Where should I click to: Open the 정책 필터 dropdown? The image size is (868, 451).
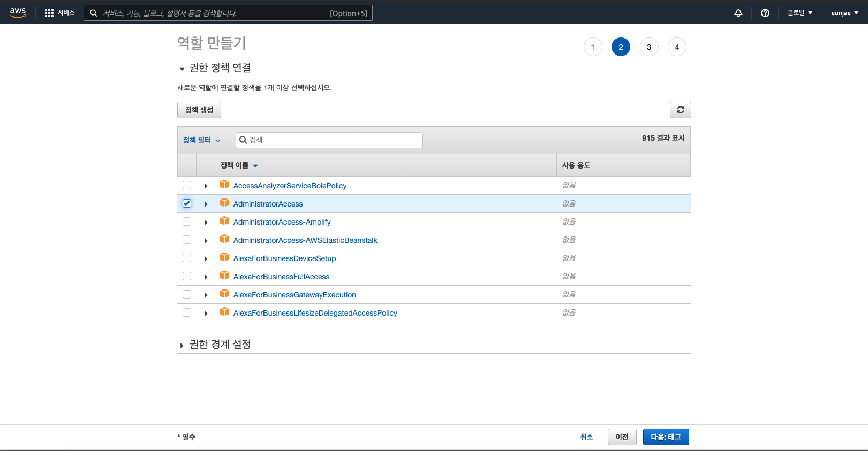coord(202,140)
